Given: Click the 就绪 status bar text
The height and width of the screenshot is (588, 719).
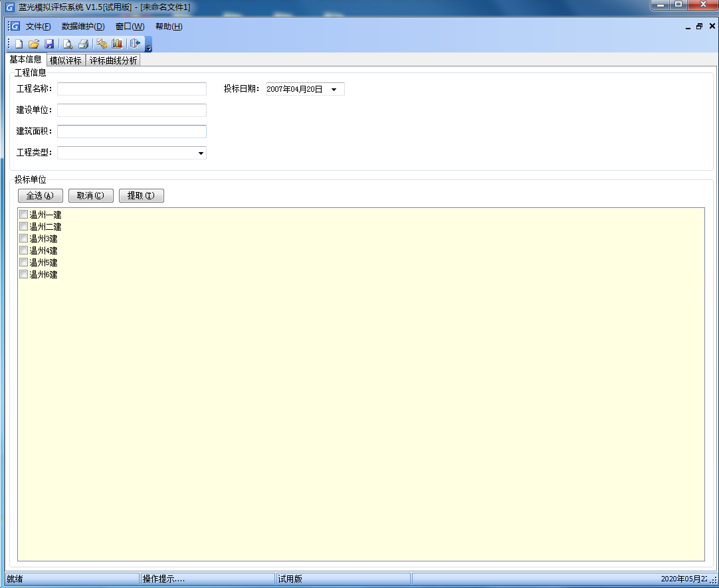Looking at the screenshot, I should coord(15,579).
